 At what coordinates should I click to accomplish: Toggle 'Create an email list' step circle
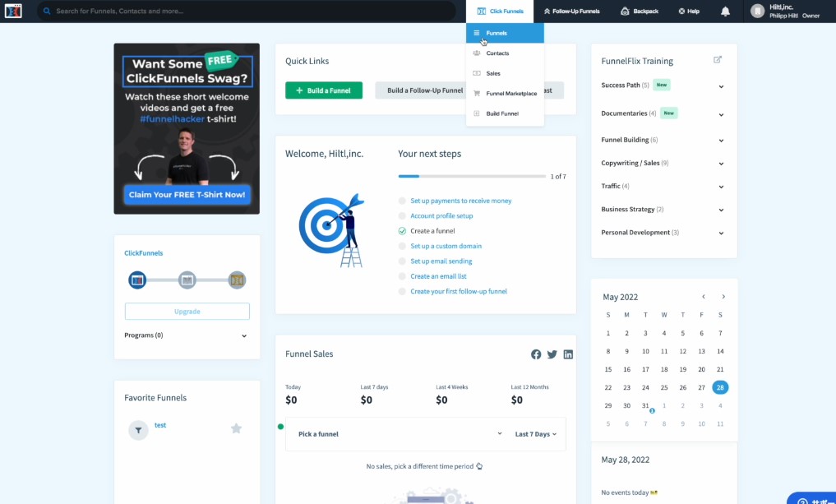(x=402, y=276)
